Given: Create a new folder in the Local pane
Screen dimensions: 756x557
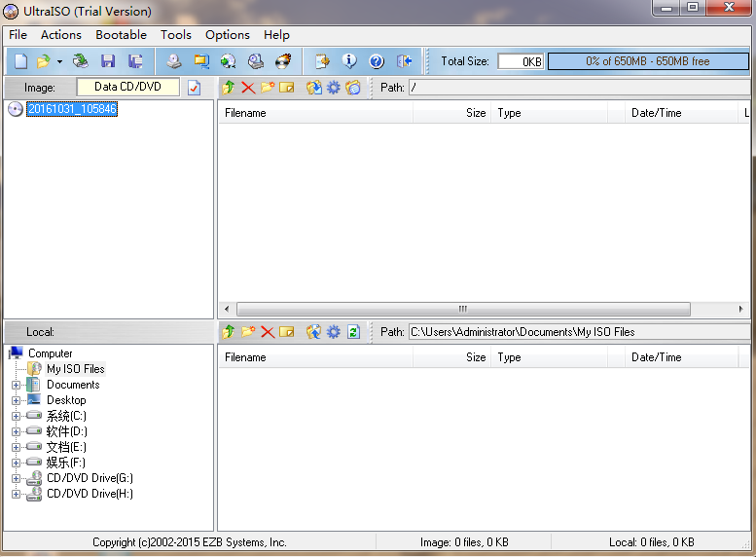Looking at the screenshot, I should click(248, 332).
